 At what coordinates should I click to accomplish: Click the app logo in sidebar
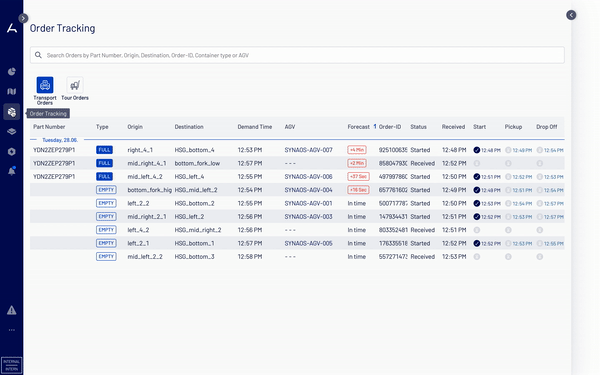[12, 28]
